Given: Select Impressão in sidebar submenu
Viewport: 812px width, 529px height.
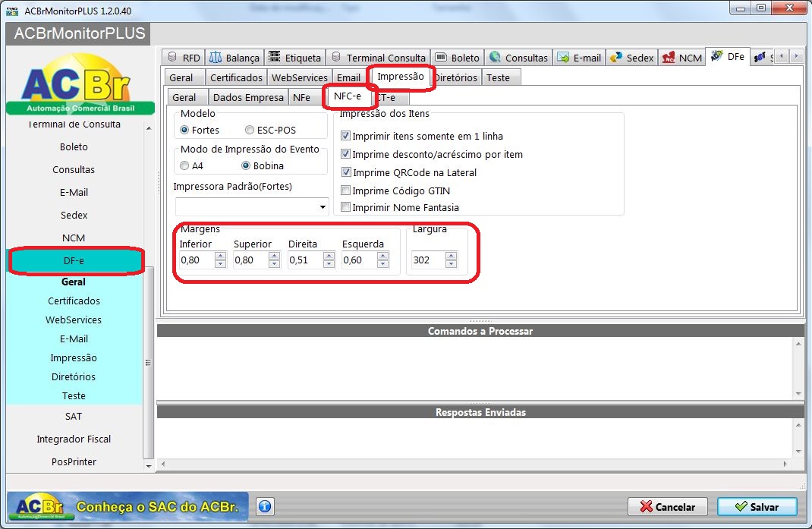Looking at the screenshot, I should click(x=74, y=358).
